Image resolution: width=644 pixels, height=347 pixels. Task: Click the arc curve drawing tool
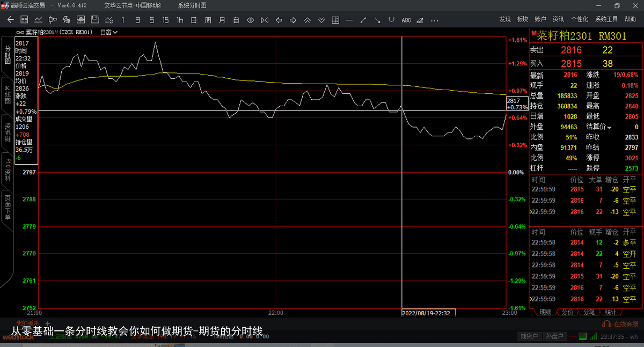tap(391, 20)
